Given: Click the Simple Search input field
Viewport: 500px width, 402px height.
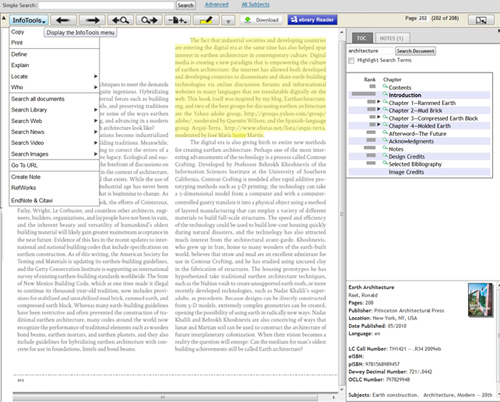Looking at the screenshot, I should click(107, 5).
